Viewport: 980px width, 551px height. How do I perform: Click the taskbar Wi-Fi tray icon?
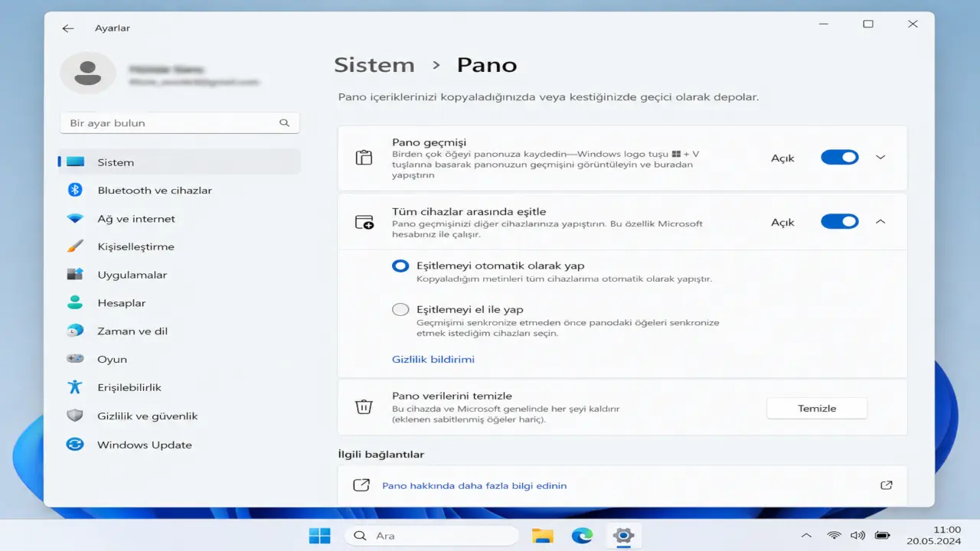point(834,536)
